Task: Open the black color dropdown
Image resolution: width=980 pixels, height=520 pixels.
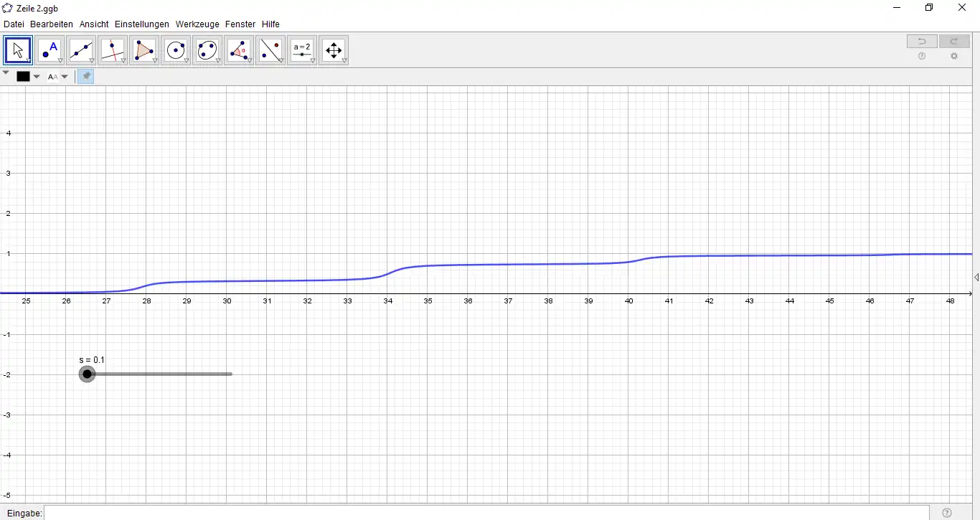Action: click(x=28, y=77)
